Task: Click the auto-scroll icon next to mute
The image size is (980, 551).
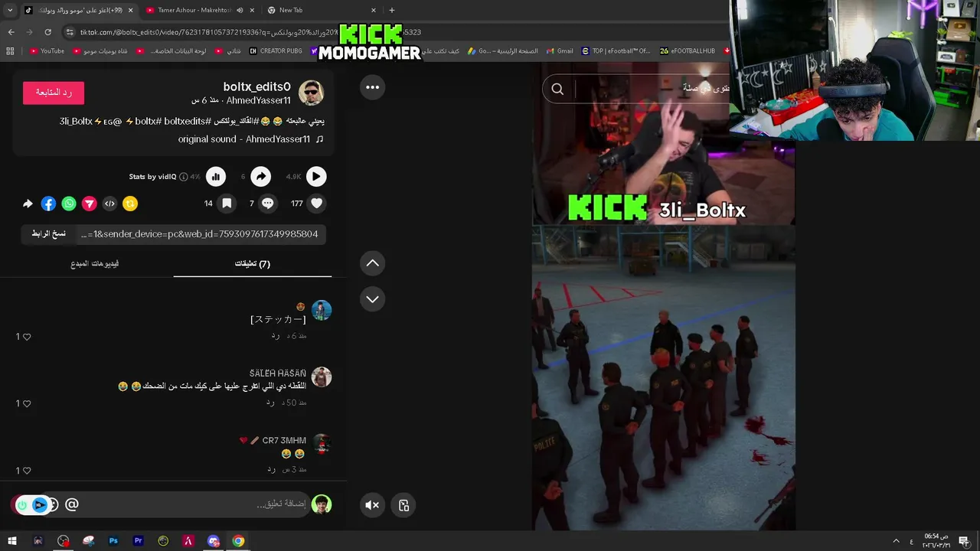Action: tap(403, 505)
